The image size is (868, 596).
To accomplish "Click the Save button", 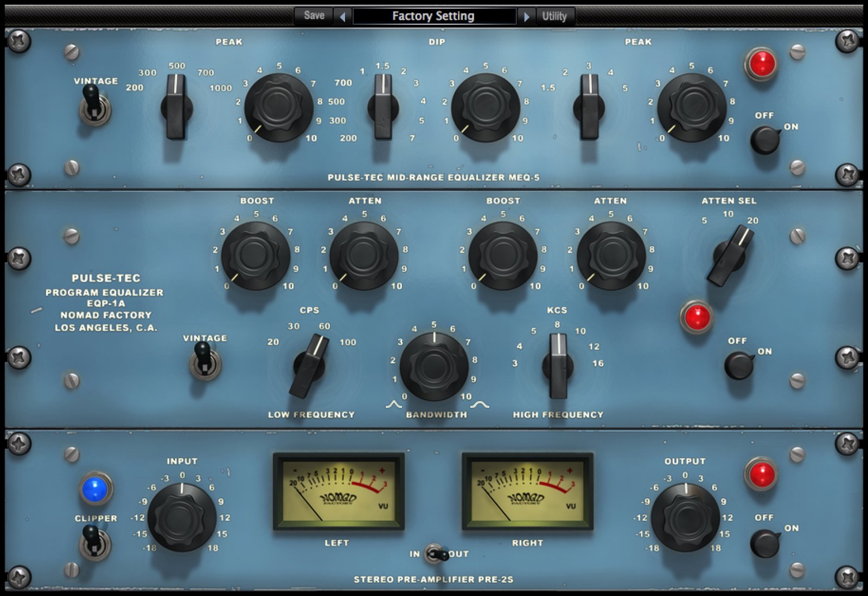I will [x=315, y=15].
